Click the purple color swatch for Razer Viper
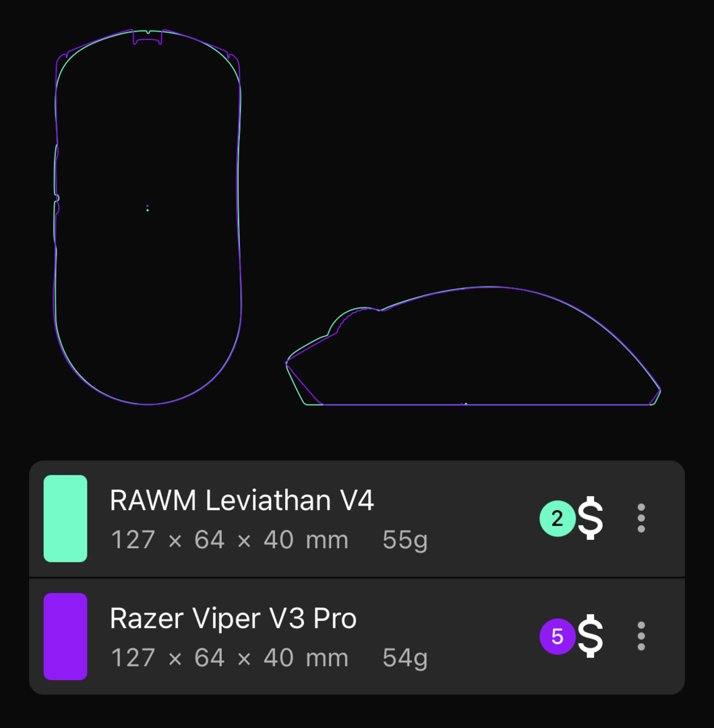This screenshot has height=728, width=714. pyautogui.click(x=65, y=636)
